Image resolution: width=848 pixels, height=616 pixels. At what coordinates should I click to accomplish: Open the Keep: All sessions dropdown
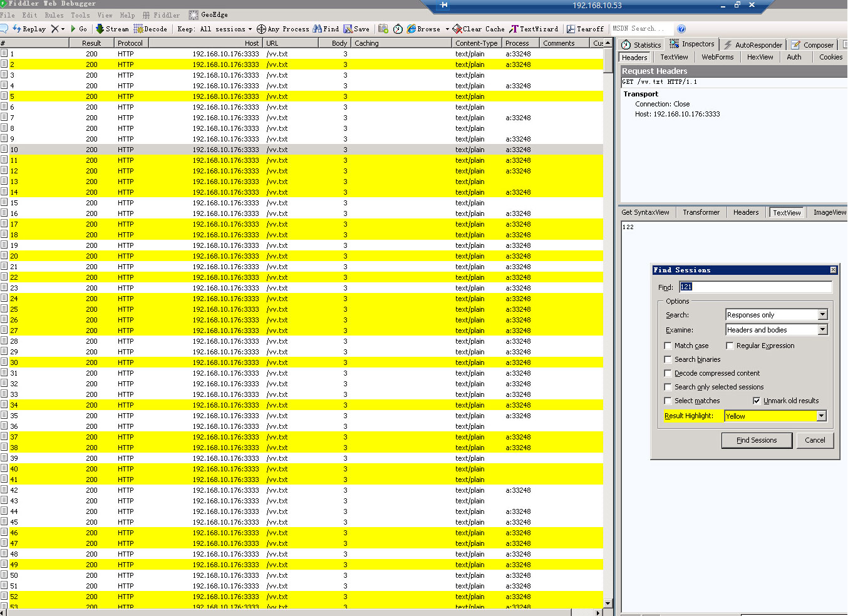pyautogui.click(x=215, y=29)
